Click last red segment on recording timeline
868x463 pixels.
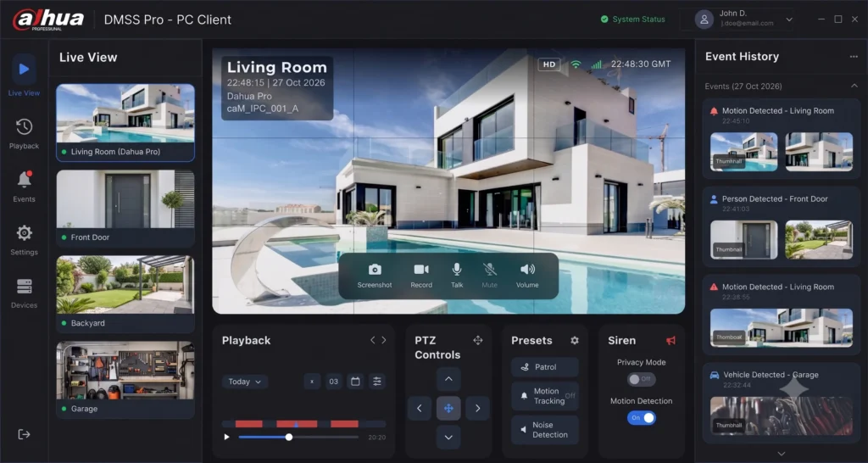(x=344, y=424)
